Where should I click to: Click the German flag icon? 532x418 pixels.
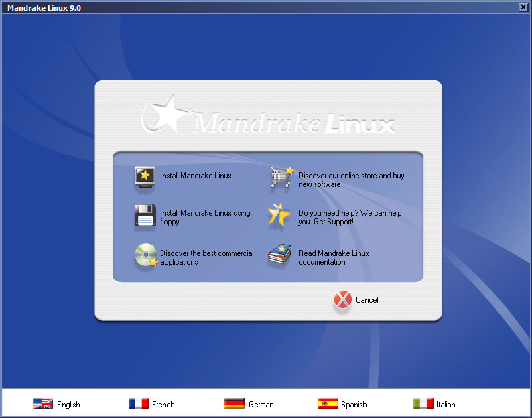tap(235, 403)
